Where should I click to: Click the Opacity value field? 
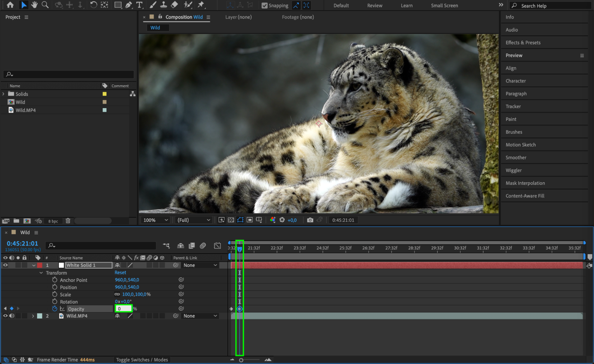[123, 309]
